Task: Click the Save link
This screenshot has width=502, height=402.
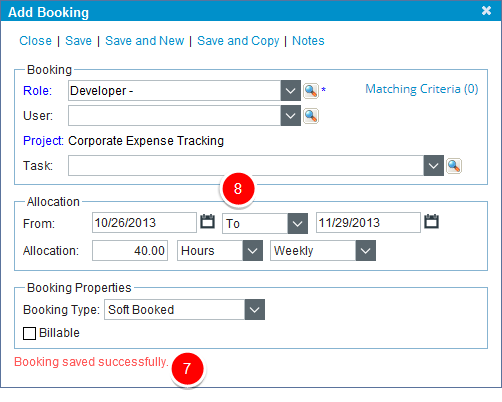Action: [78, 41]
